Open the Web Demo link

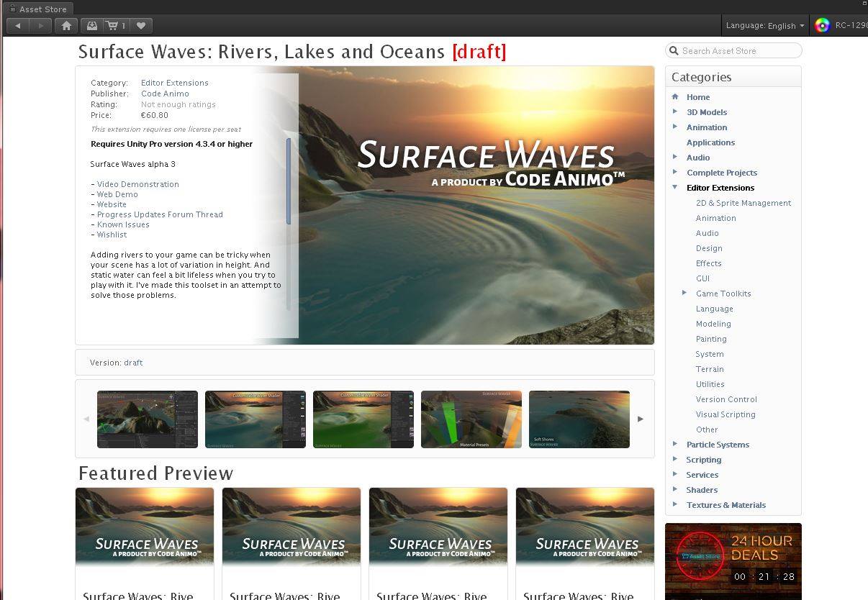[x=117, y=194]
